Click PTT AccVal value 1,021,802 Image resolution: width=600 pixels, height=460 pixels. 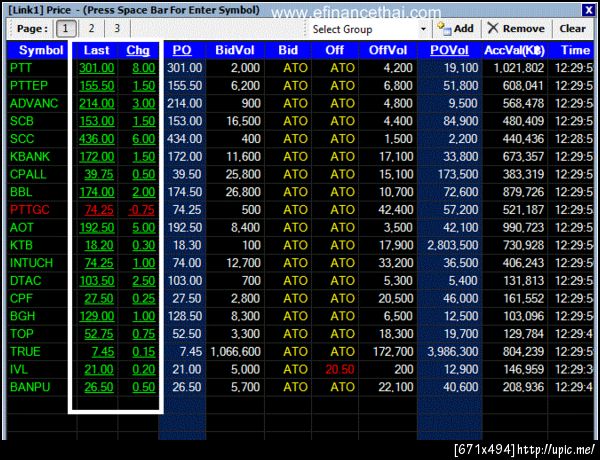point(519,68)
